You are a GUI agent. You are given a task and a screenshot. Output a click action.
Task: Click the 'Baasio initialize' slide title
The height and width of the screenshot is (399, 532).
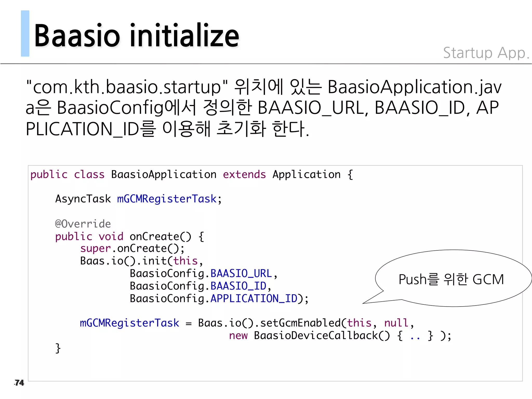coord(136,36)
